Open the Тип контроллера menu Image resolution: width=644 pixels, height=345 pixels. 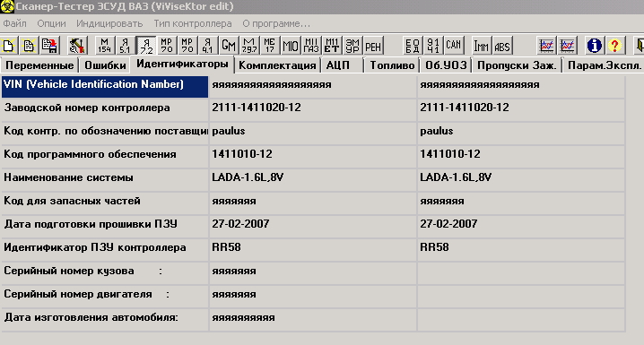(193, 24)
